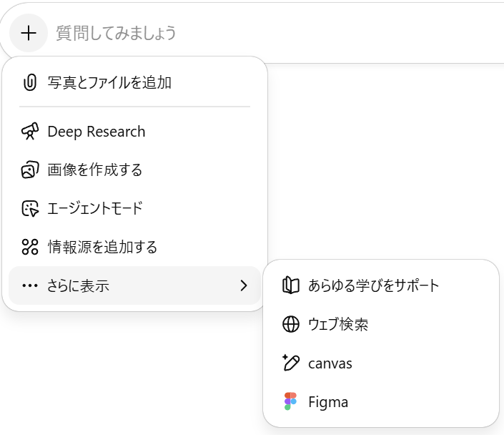Click the globe web search icon
The image size is (504, 435).
pos(290,324)
